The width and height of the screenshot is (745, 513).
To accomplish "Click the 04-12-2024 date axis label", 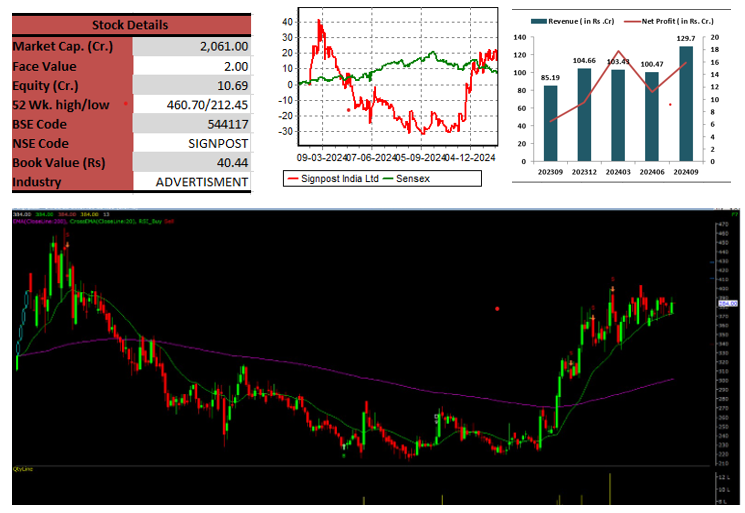I will (x=470, y=158).
